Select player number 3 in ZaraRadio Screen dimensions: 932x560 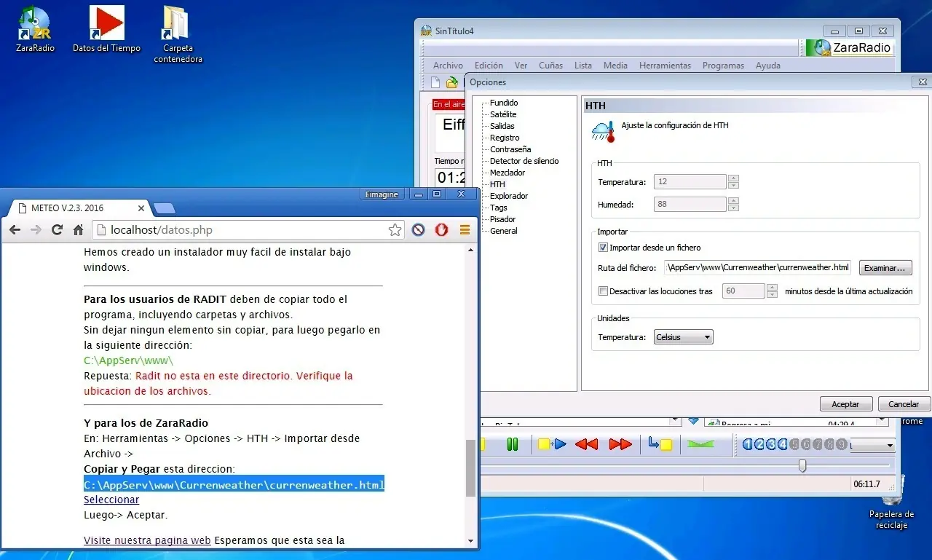pos(771,444)
